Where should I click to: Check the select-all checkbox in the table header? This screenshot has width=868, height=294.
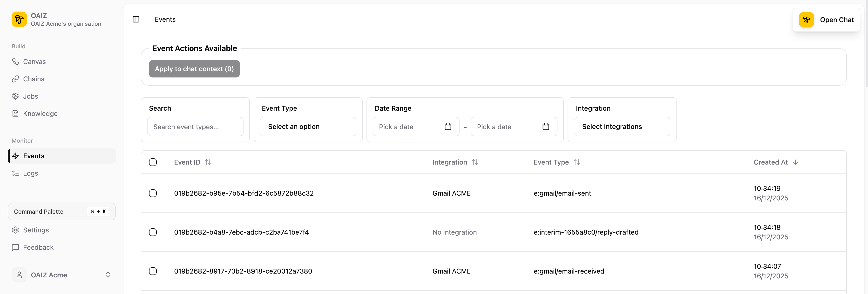pyautogui.click(x=153, y=162)
